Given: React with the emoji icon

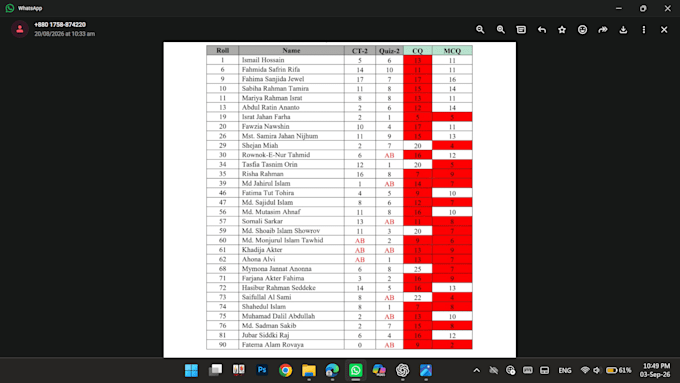Looking at the screenshot, I should 582,29.
